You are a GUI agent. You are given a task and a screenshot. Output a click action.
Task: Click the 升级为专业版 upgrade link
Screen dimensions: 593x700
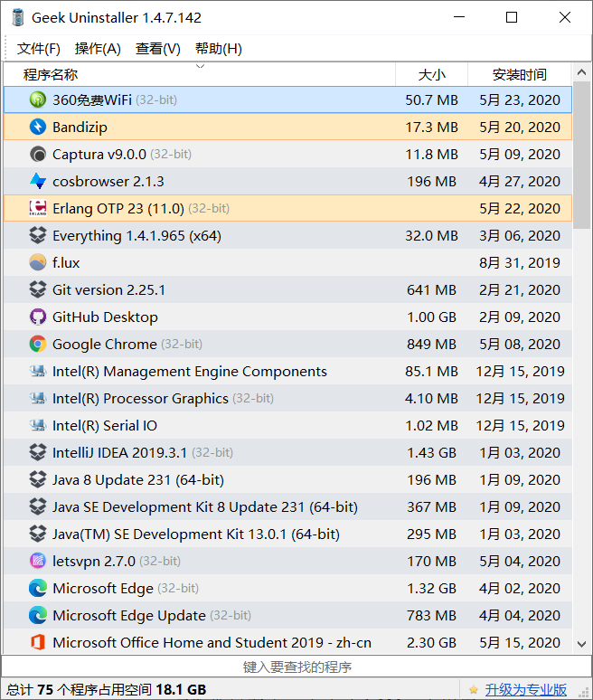point(525,690)
